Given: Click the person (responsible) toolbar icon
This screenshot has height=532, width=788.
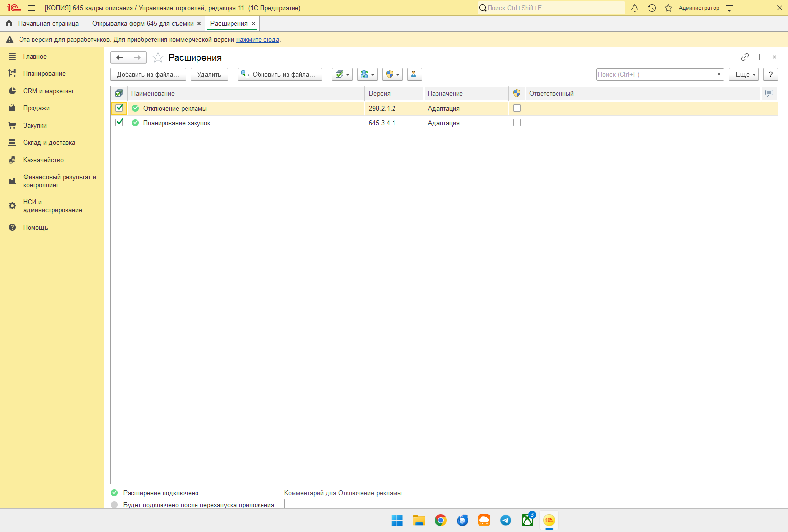Looking at the screenshot, I should 414,74.
